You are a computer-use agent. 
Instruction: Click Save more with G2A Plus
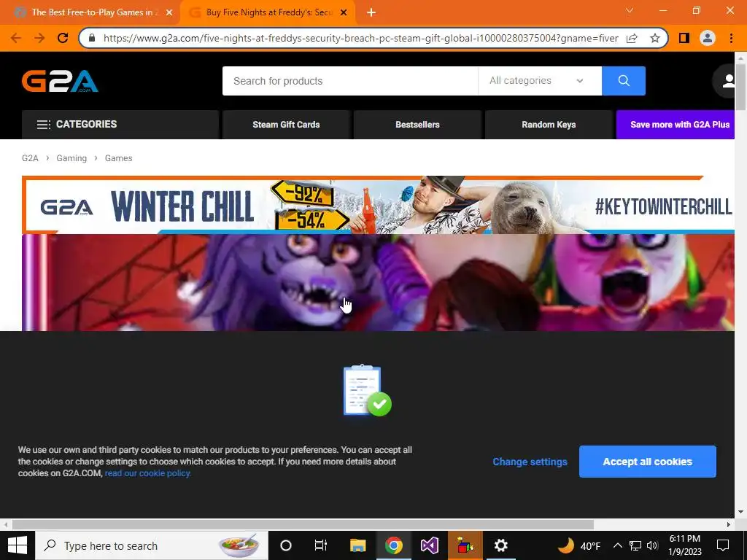[675, 124]
